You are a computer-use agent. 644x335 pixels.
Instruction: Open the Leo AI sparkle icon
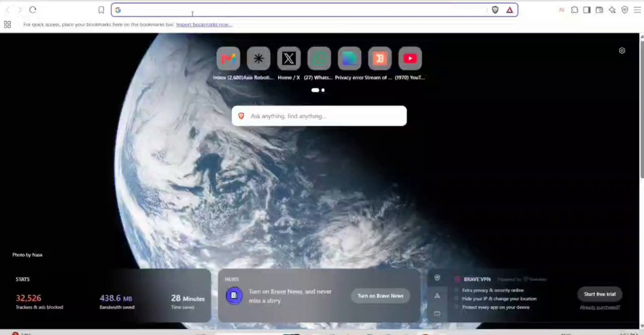(612, 10)
